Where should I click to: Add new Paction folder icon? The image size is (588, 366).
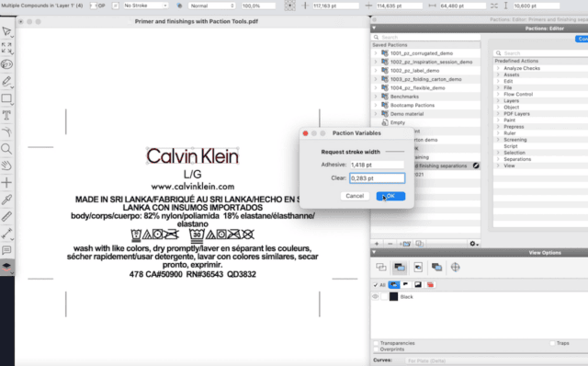pyautogui.click(x=404, y=244)
